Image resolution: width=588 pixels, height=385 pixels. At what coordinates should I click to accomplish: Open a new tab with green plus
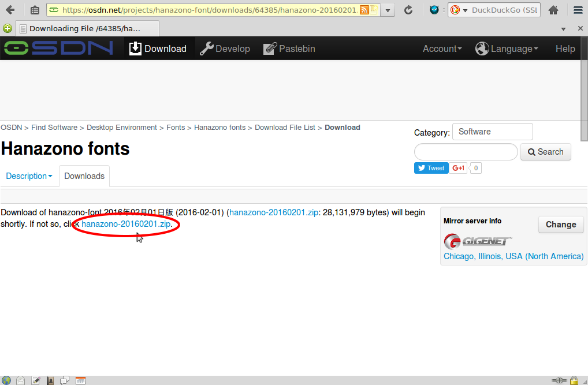pos(7,28)
